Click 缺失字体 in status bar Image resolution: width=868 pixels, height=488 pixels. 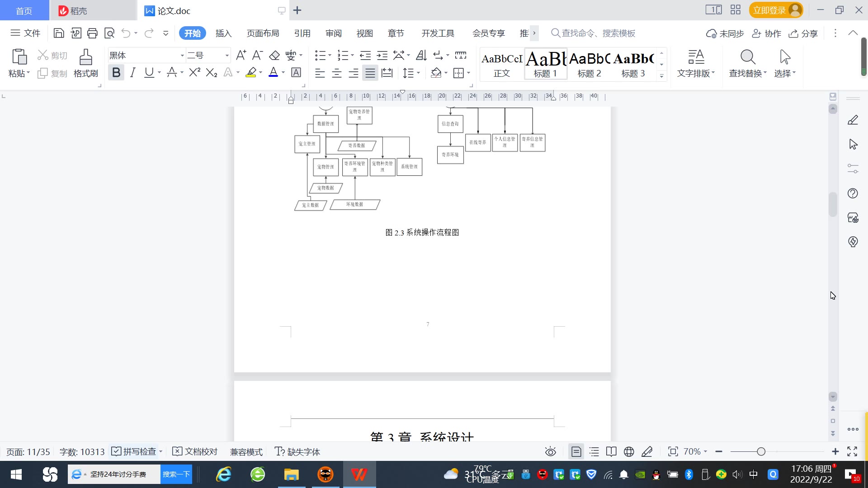pos(297,451)
